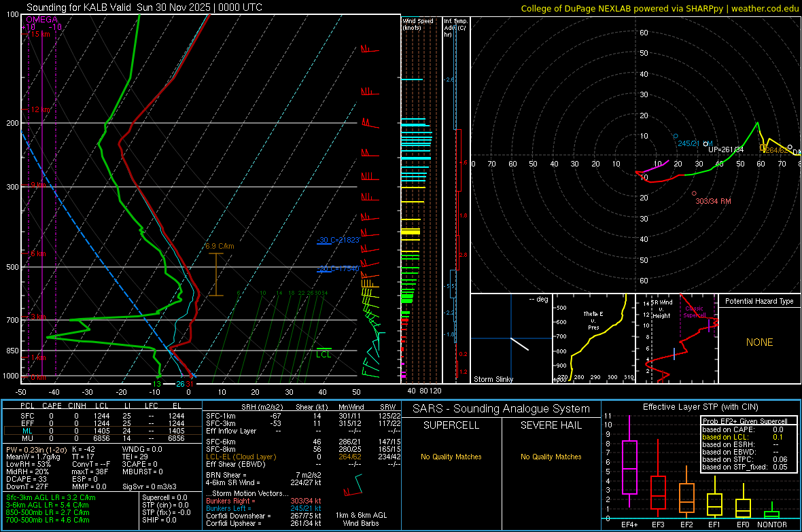The width and height of the screenshot is (802, 532).
Task: Click the LowRH = 53% value
Action: click(29, 465)
